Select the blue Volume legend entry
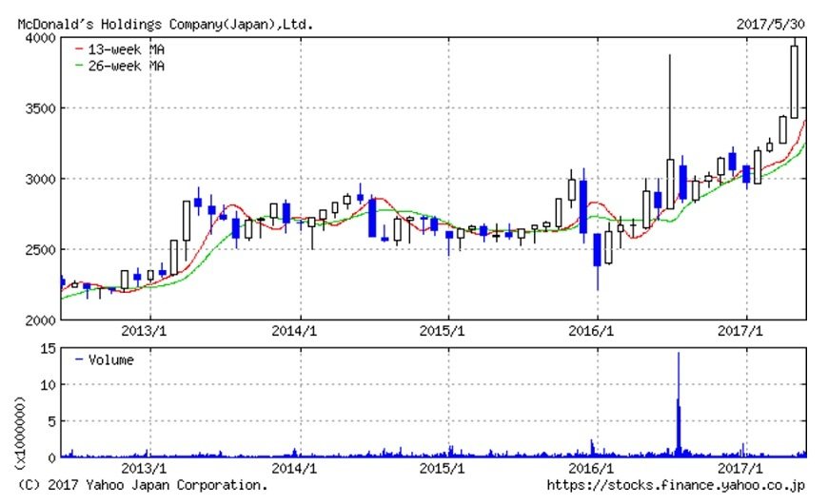This screenshot has width=828, height=504. 105,360
